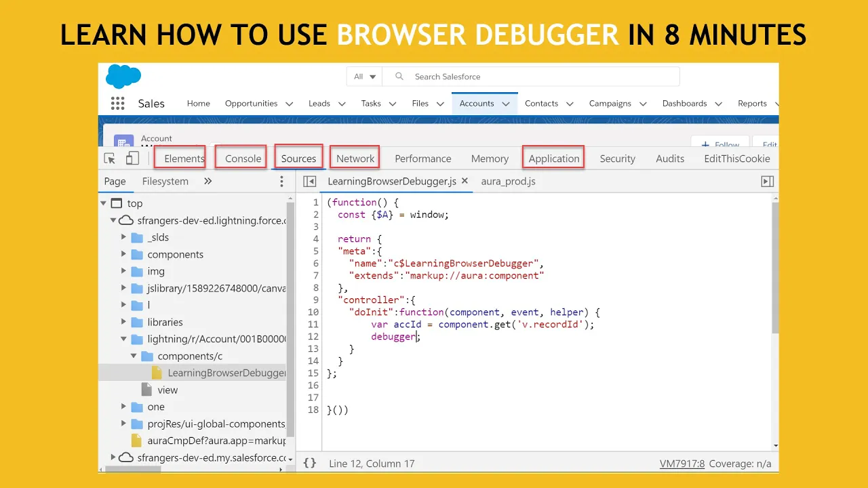Click the top frame icon
868x488 pixels.
coord(117,203)
